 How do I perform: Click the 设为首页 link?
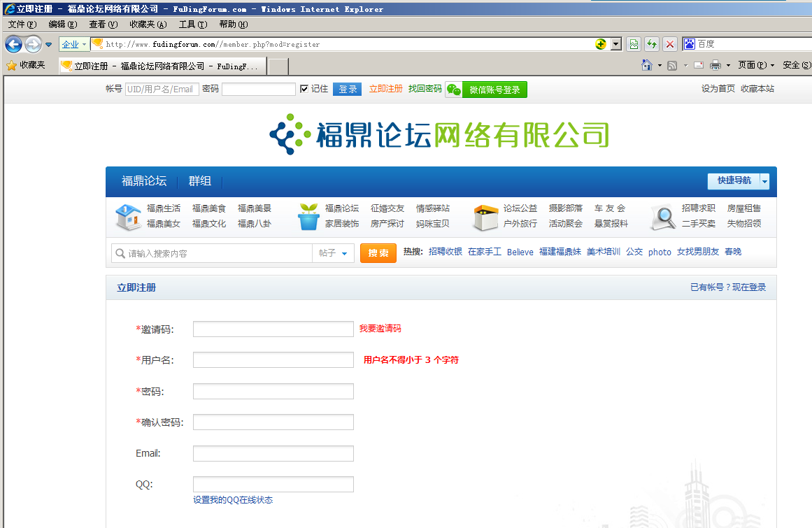(x=718, y=89)
